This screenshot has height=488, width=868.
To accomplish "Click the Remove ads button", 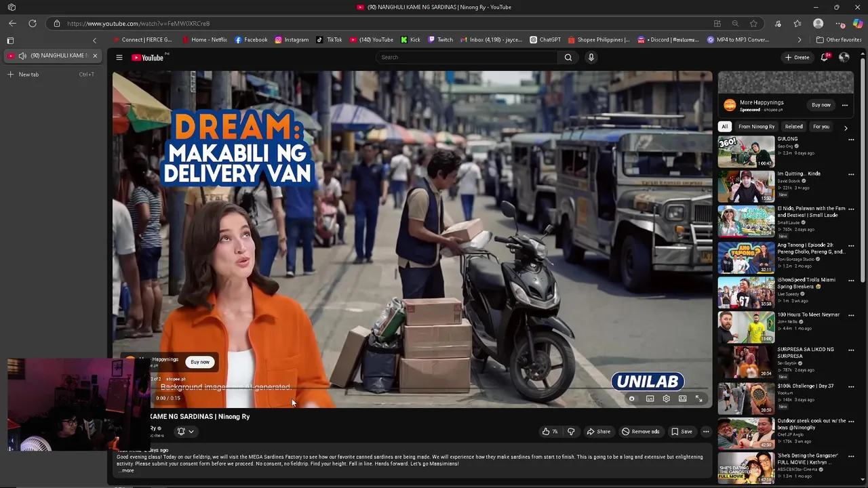I will coord(640,432).
